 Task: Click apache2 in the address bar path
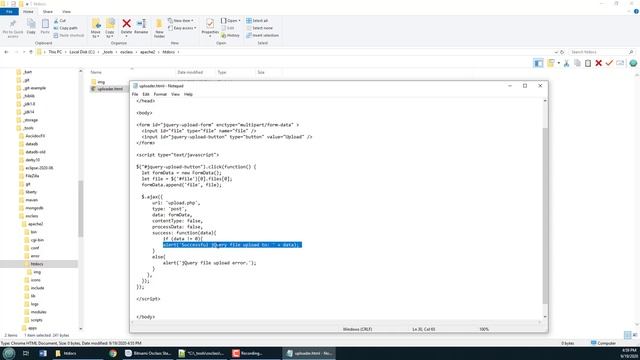tap(147, 52)
